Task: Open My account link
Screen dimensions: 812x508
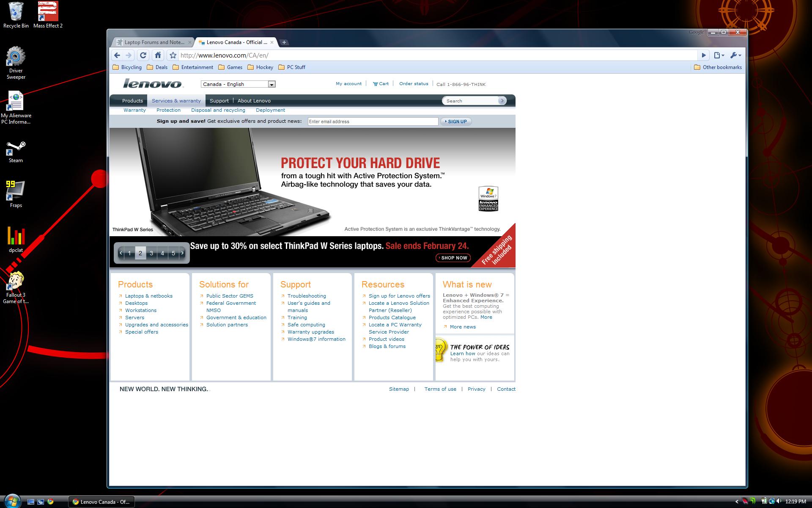Action: point(348,84)
